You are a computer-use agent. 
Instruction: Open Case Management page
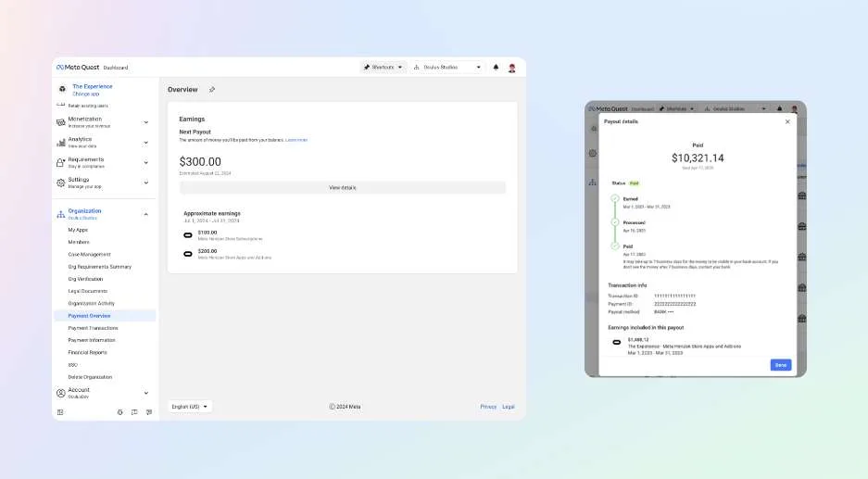coord(89,254)
